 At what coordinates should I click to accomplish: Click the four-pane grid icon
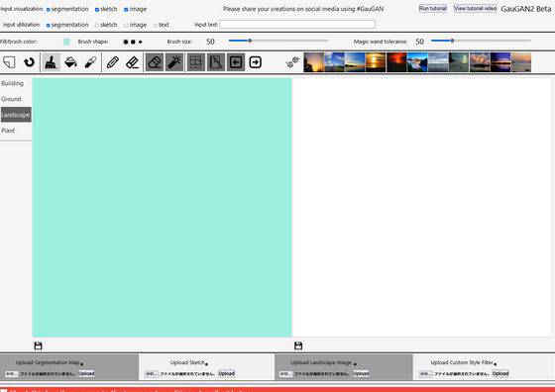pyautogui.click(x=196, y=62)
